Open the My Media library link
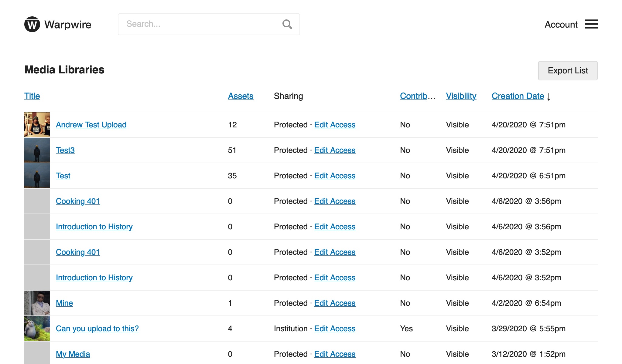This screenshot has width=622, height=364. click(73, 354)
